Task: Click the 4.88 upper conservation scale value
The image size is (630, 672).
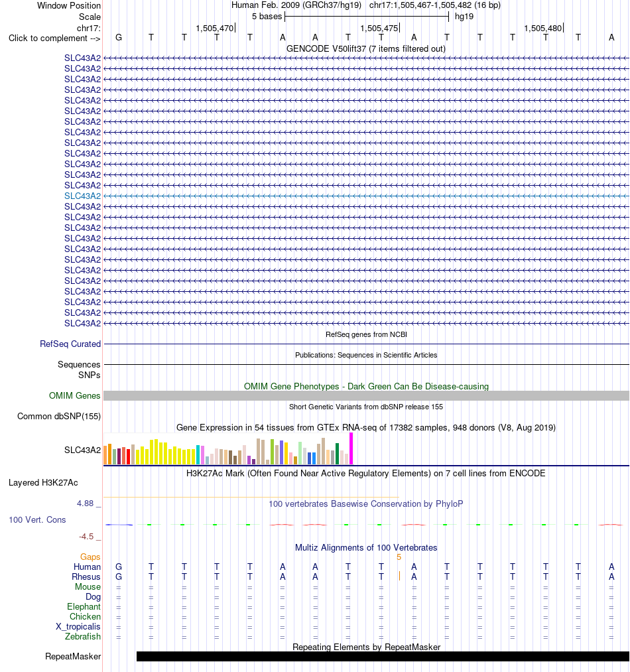Action: pyautogui.click(x=85, y=503)
